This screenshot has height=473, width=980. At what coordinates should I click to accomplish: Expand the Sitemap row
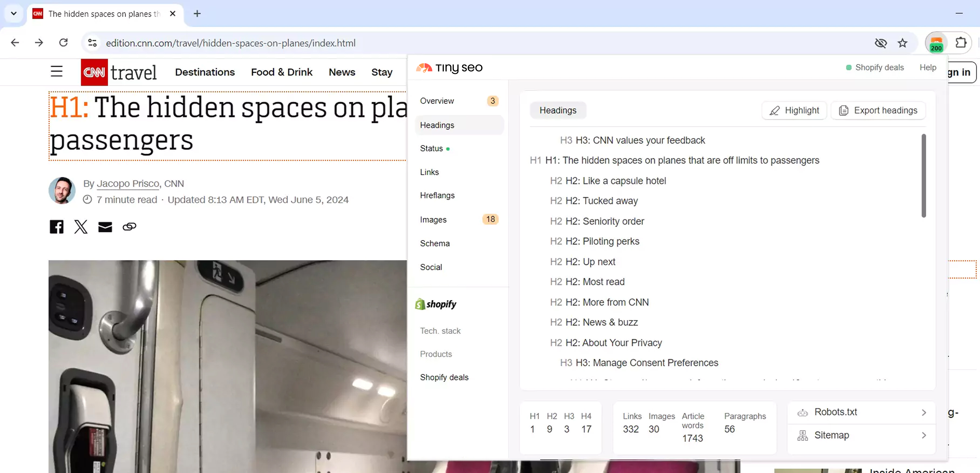(861, 435)
